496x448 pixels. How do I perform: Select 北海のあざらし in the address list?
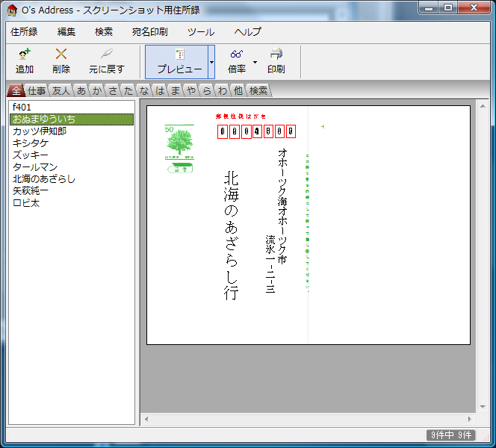coord(44,179)
